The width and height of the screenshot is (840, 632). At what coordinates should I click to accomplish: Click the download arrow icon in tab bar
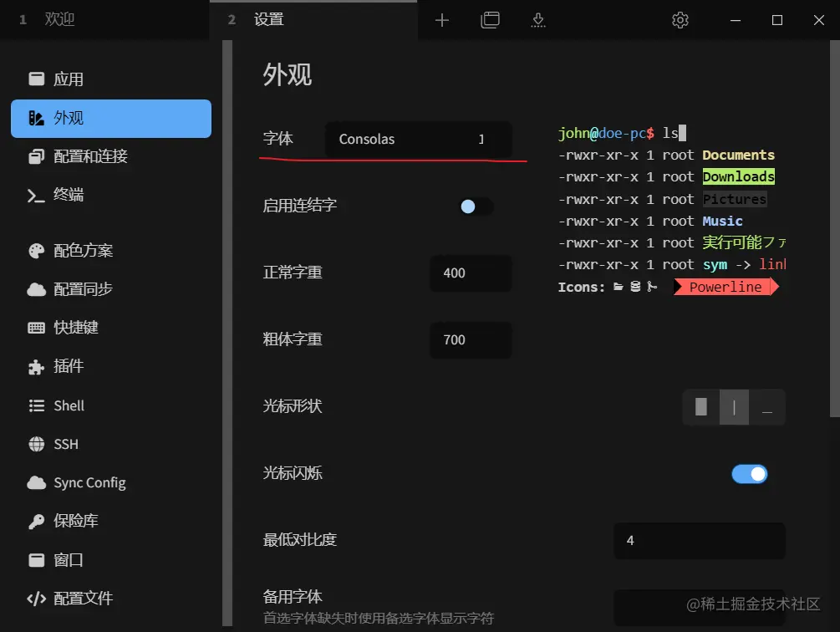pos(538,20)
